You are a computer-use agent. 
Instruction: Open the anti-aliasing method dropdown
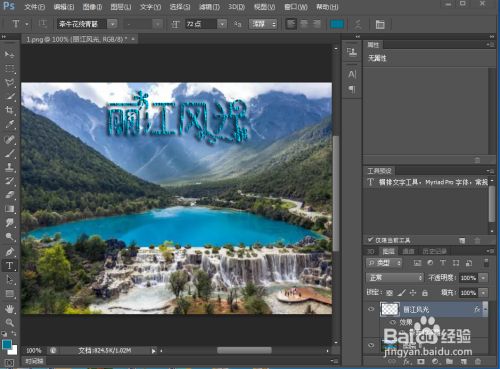(263, 24)
